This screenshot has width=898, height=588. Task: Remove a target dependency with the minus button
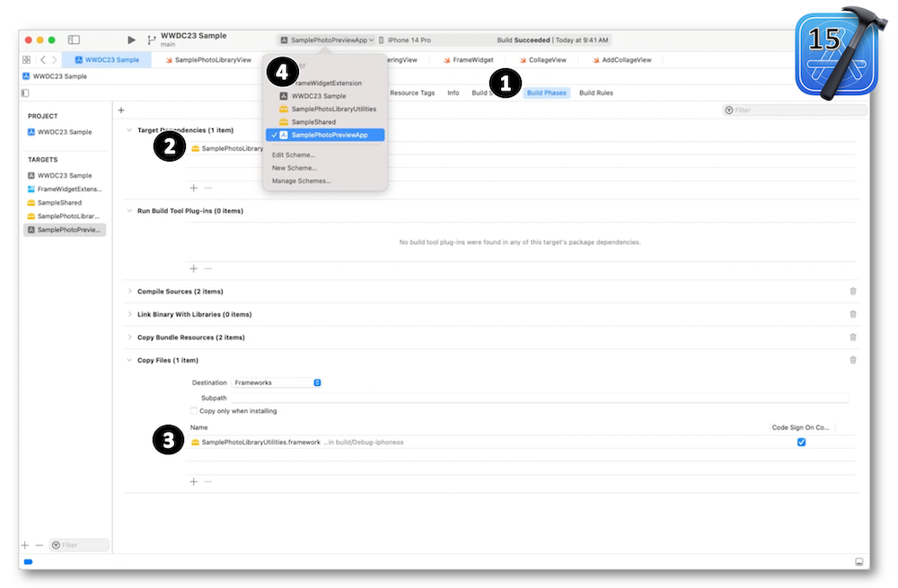(x=208, y=188)
